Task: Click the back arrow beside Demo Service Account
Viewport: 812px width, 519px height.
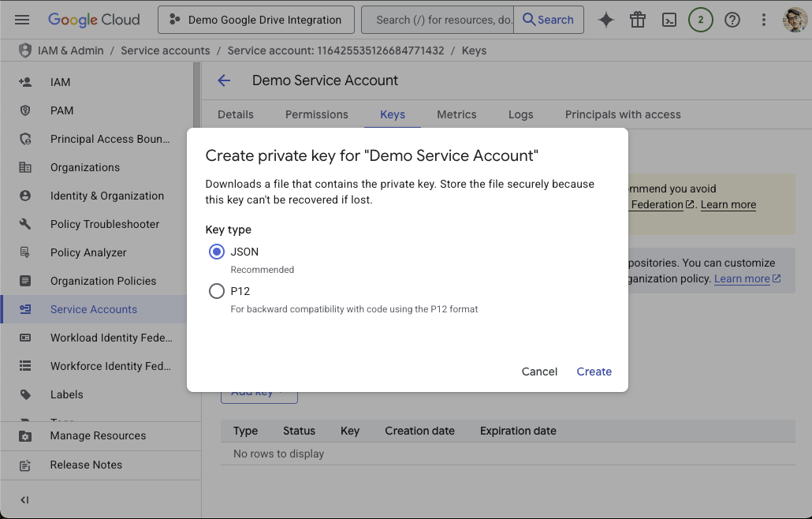Action: [x=224, y=80]
